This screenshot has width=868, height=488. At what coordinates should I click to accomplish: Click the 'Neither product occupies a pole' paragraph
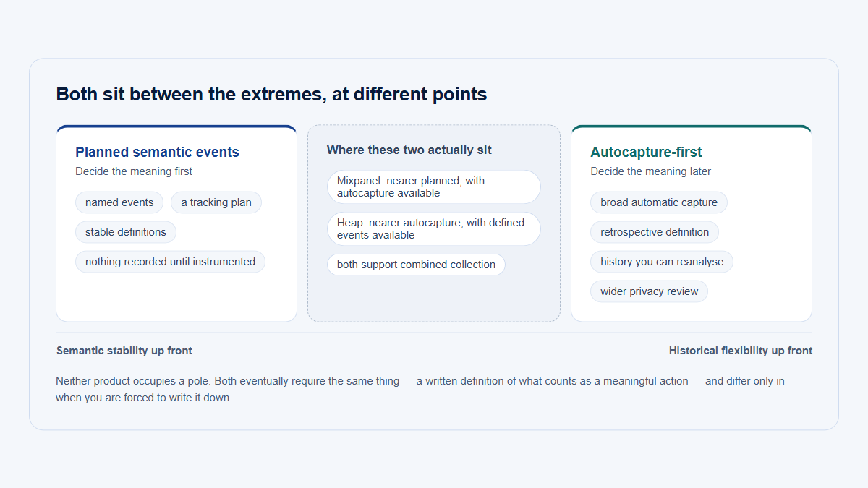[x=420, y=389]
